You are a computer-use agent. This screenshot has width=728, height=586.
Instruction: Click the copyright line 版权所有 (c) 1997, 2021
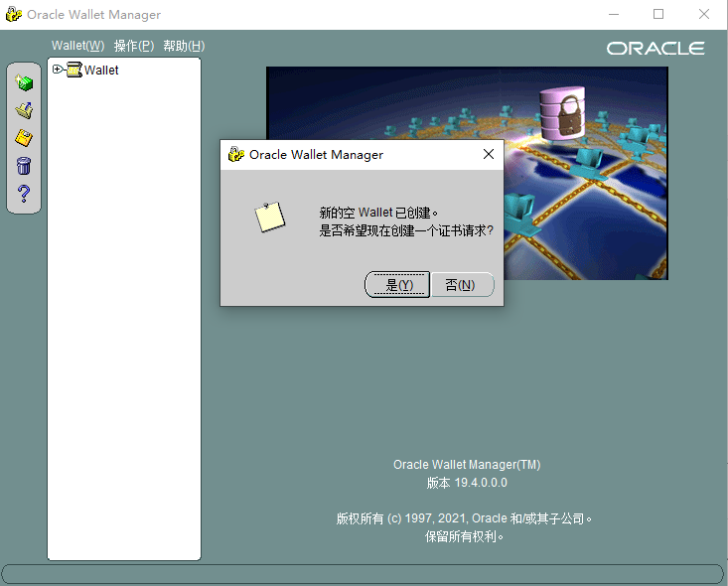tap(464, 518)
